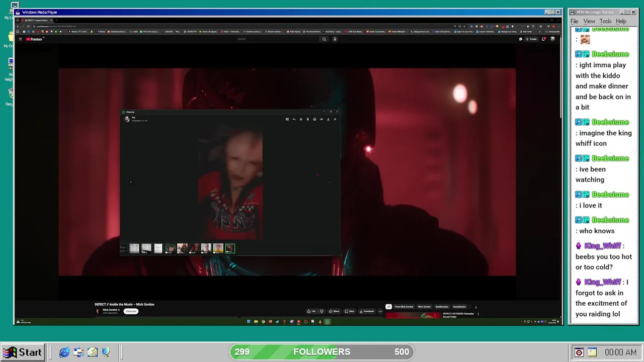This screenshot has width=644, height=362.
Task: Open the Help menu in MSN Messenger
Action: pos(621,21)
